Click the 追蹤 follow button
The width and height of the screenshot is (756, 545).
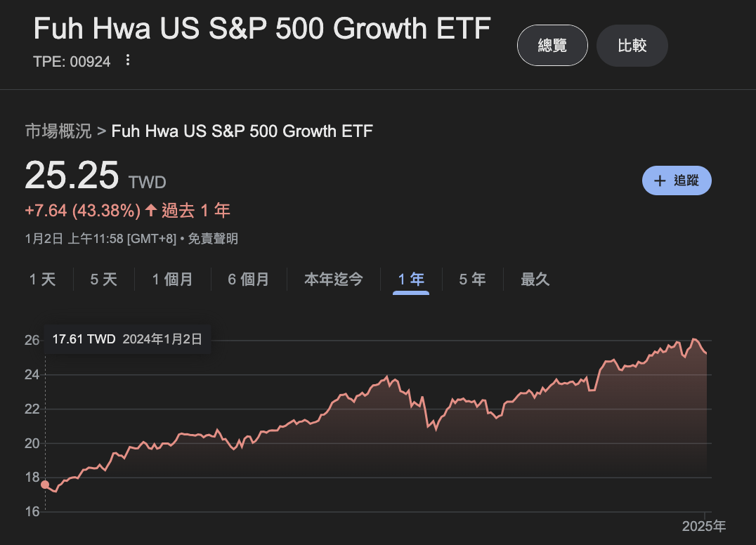coord(677,180)
